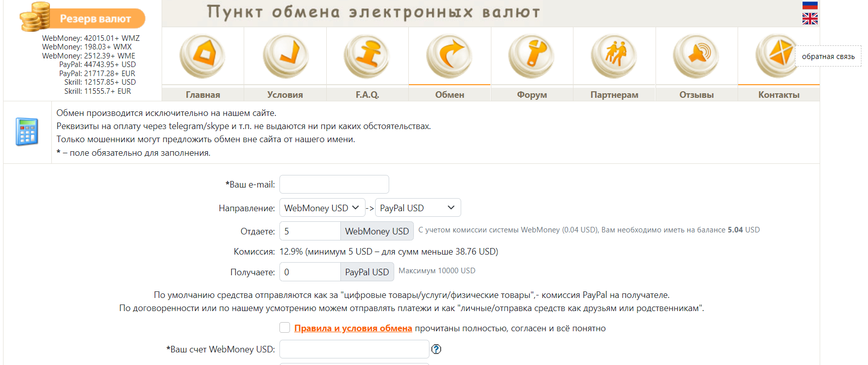868x365 pixels.
Task: Click the Skrill 11555.7+ EUR reserve line
Action: (97, 91)
